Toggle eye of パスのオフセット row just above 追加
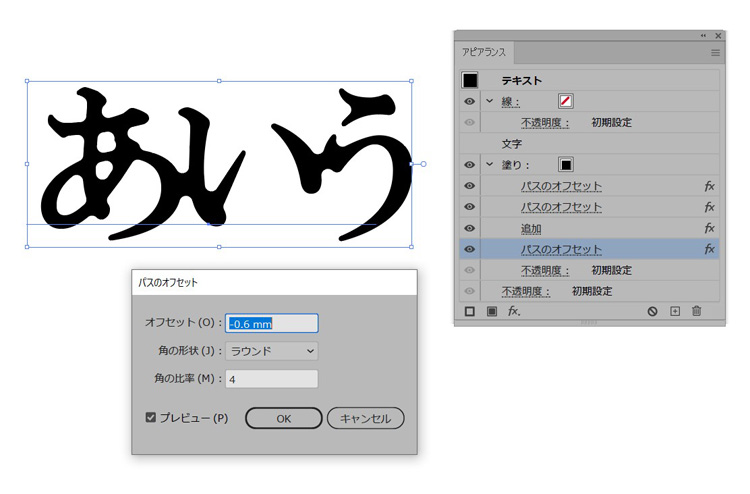The width and height of the screenshot is (750, 494). pyautogui.click(x=470, y=207)
